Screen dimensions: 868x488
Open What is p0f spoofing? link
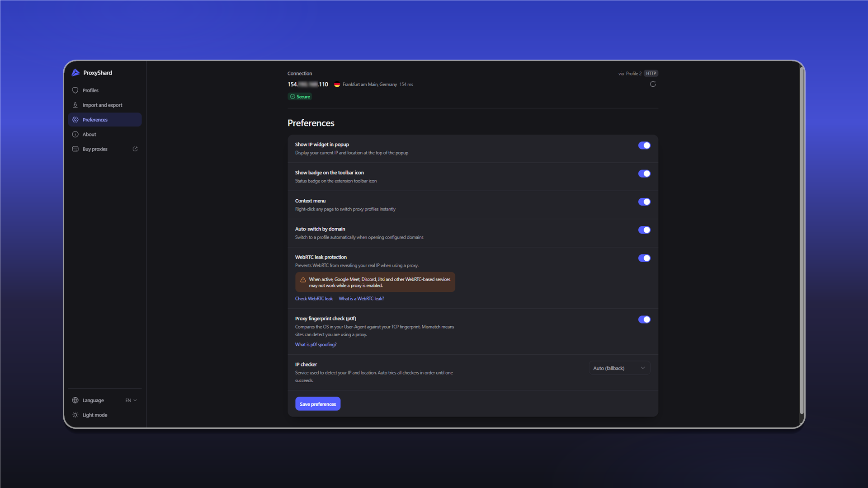pyautogui.click(x=316, y=345)
